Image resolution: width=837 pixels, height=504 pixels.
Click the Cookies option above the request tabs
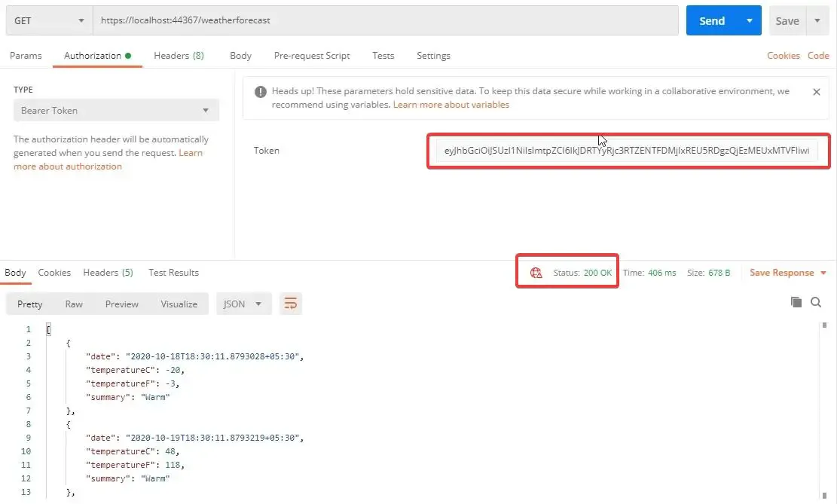click(784, 55)
